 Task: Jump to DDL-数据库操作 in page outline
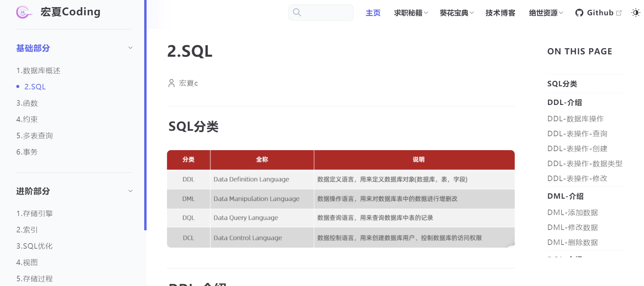[575, 119]
